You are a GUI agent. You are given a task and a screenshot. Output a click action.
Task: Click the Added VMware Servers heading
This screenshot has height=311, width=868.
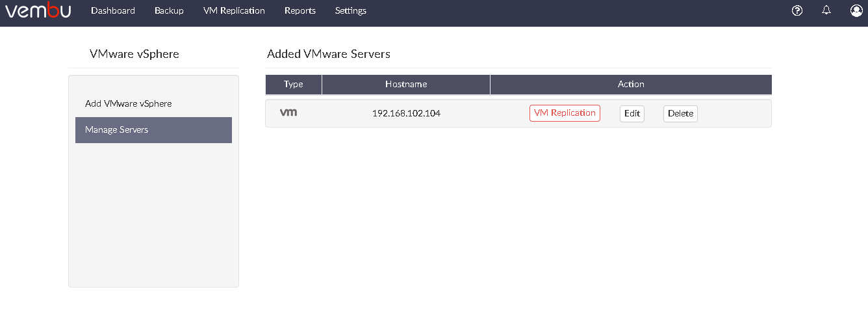(329, 54)
